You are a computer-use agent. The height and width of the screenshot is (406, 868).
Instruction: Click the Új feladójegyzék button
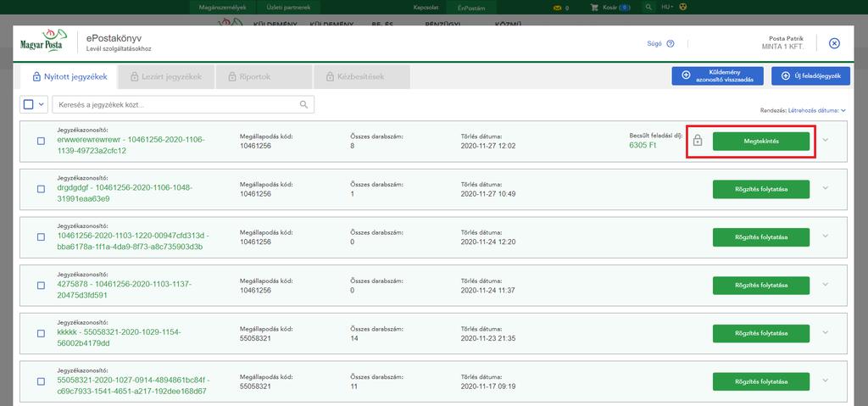pos(810,76)
